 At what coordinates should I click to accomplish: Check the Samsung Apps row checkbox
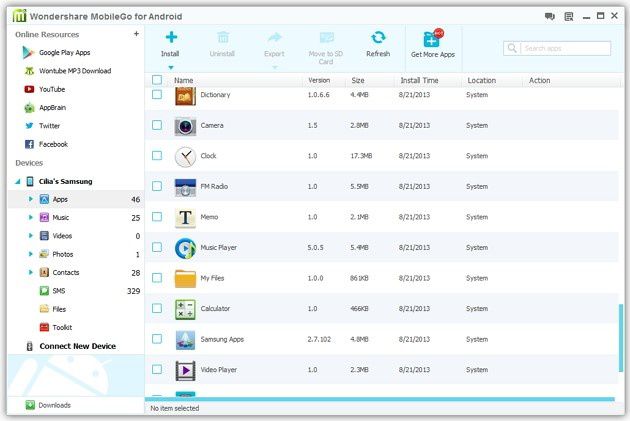(x=157, y=339)
